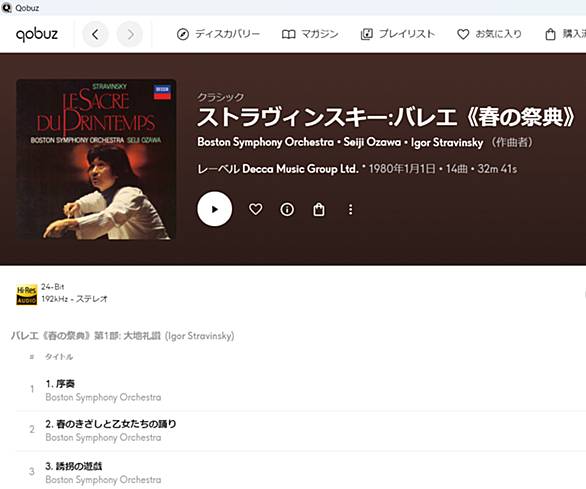This screenshot has width=586, height=489.
Task: Open album info via the circled i icon
Action: click(x=287, y=209)
